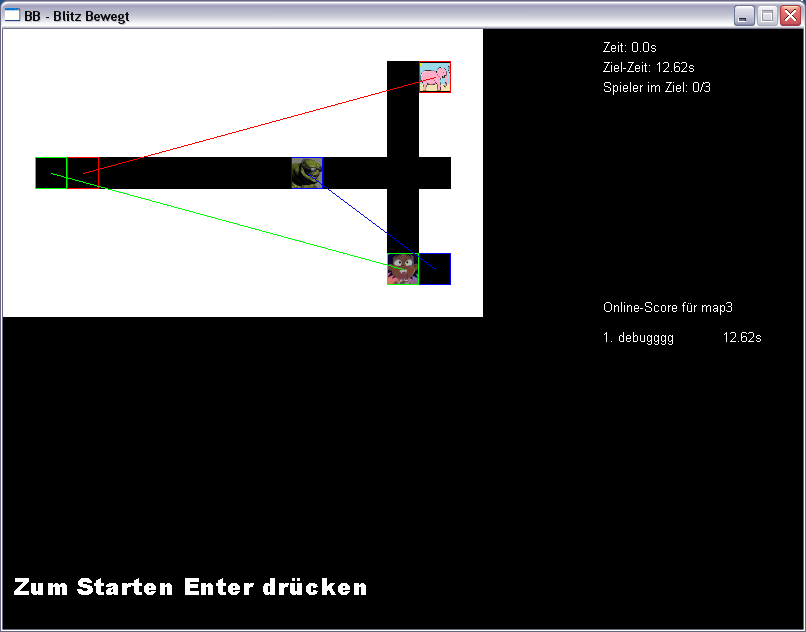Click the 'BB - Blitz Bewegt' window title
Viewport: 806px width, 632px height.
[x=77, y=16]
